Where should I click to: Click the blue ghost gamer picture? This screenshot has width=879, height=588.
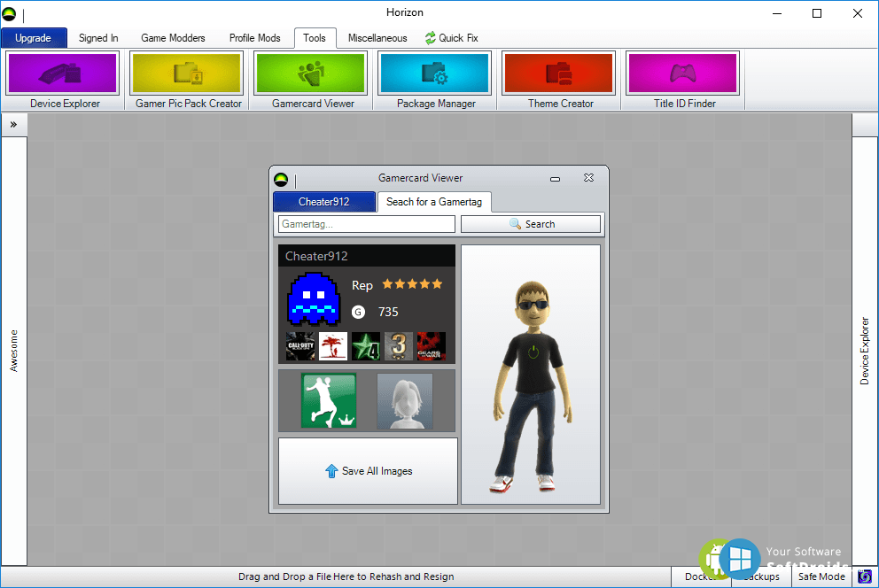[x=314, y=299]
